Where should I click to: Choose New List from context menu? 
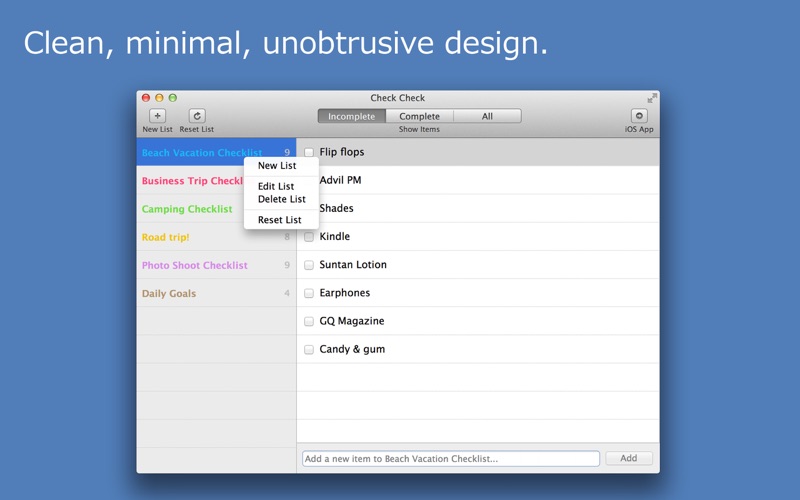pyautogui.click(x=277, y=166)
